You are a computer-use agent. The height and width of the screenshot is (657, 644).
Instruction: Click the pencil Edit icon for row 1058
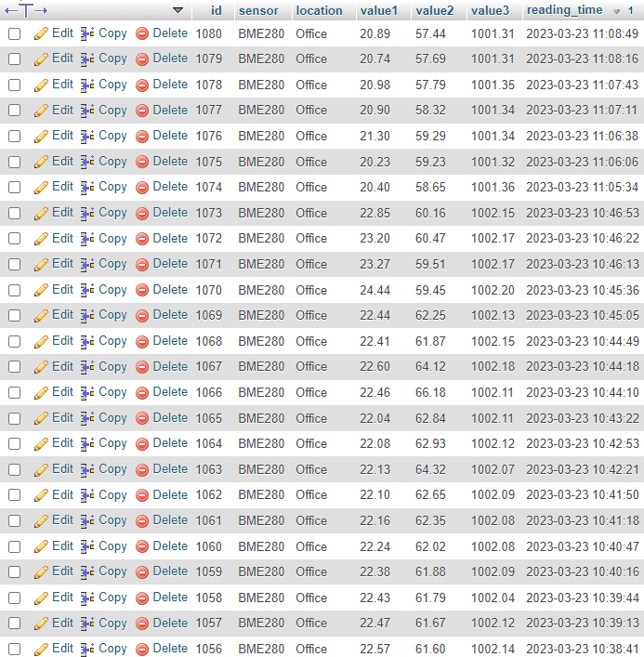point(41,598)
